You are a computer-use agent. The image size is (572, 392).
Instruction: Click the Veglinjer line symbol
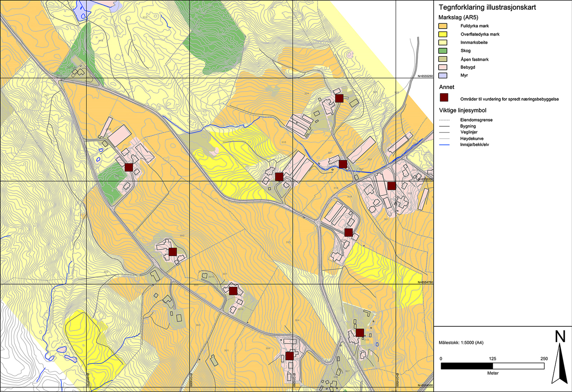[x=444, y=132]
